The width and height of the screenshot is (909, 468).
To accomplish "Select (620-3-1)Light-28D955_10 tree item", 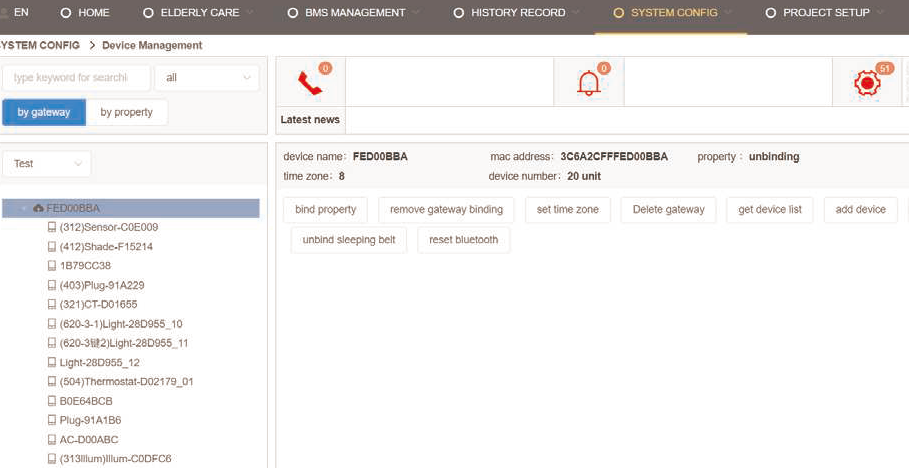I will pyautogui.click(x=121, y=324).
